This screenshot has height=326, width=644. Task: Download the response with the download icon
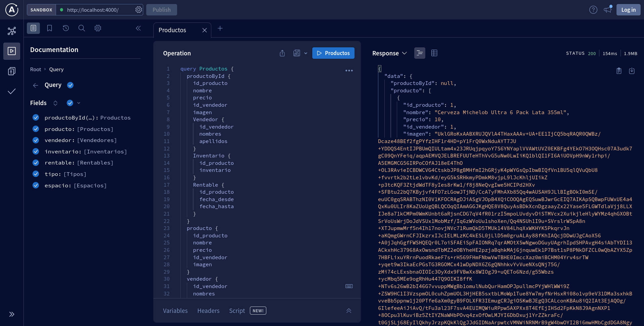click(632, 71)
